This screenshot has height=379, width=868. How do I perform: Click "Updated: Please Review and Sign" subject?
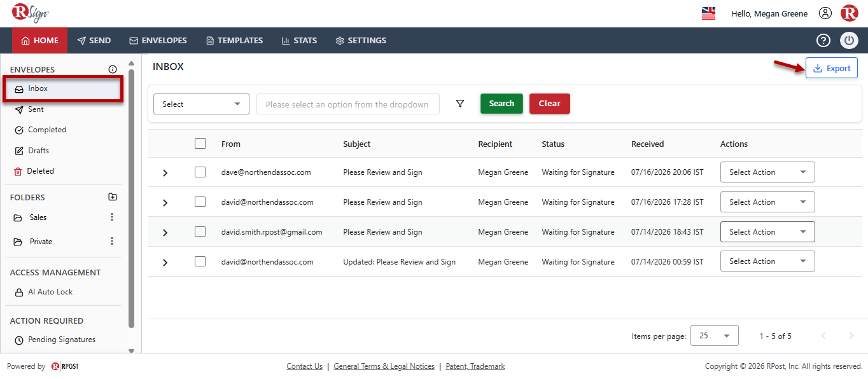click(x=399, y=262)
